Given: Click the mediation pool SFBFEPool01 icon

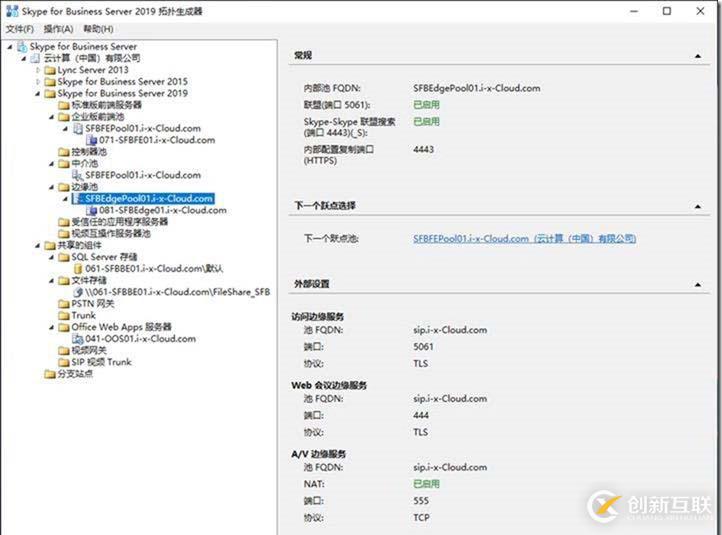Looking at the screenshot, I should click(78, 175).
